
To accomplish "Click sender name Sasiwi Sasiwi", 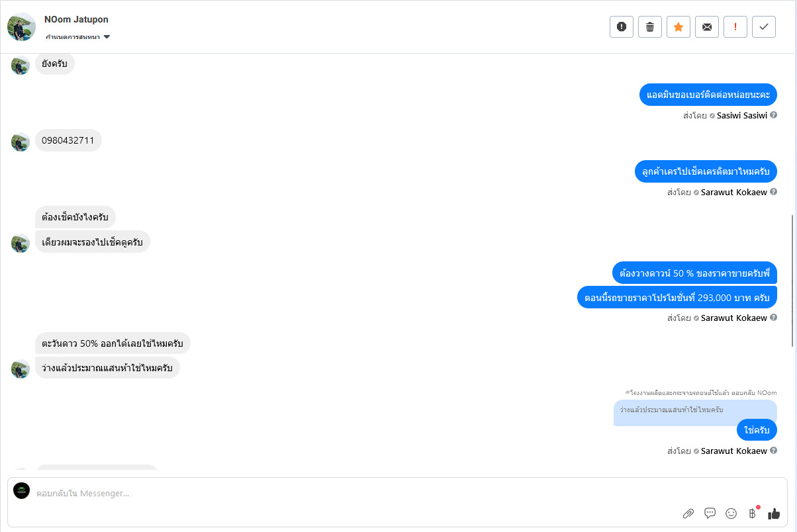I will click(741, 115).
